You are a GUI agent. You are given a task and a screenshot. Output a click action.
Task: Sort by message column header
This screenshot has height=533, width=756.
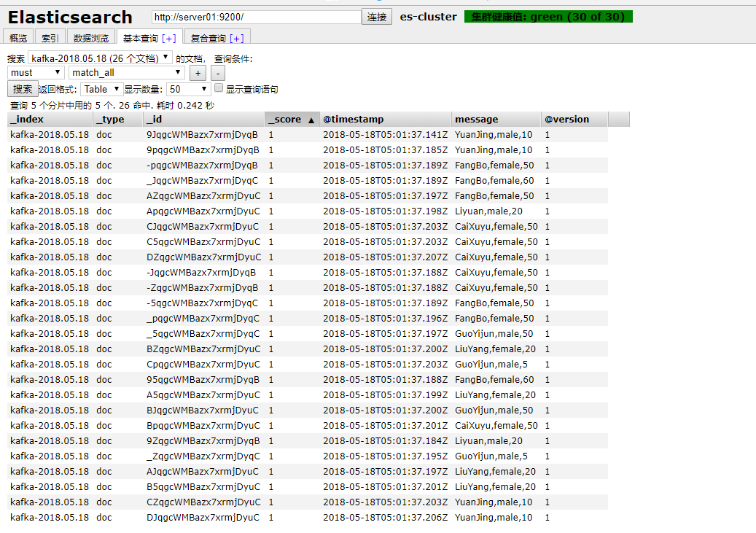tap(496, 119)
